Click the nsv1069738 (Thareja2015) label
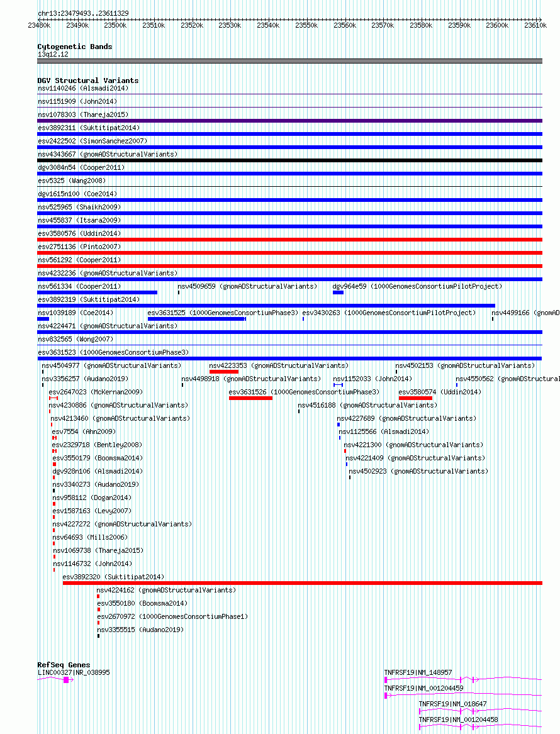The height and width of the screenshot is (734, 560). pos(98,550)
